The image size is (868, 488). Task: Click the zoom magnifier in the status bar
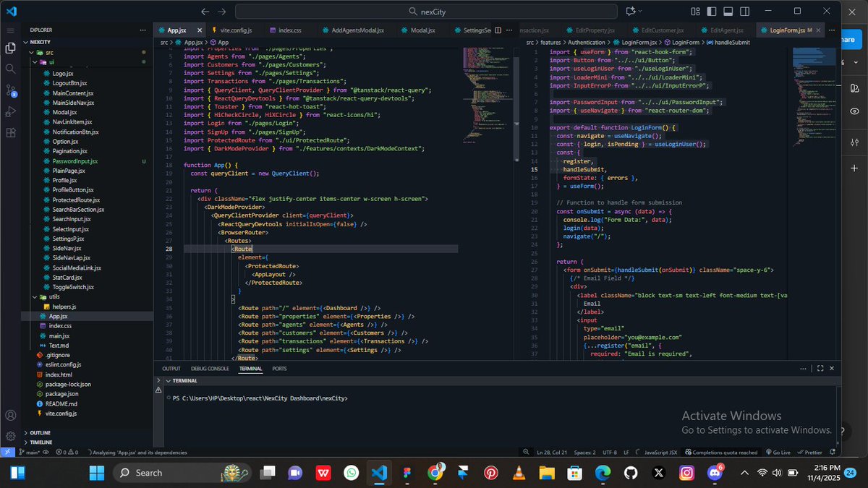click(x=526, y=453)
